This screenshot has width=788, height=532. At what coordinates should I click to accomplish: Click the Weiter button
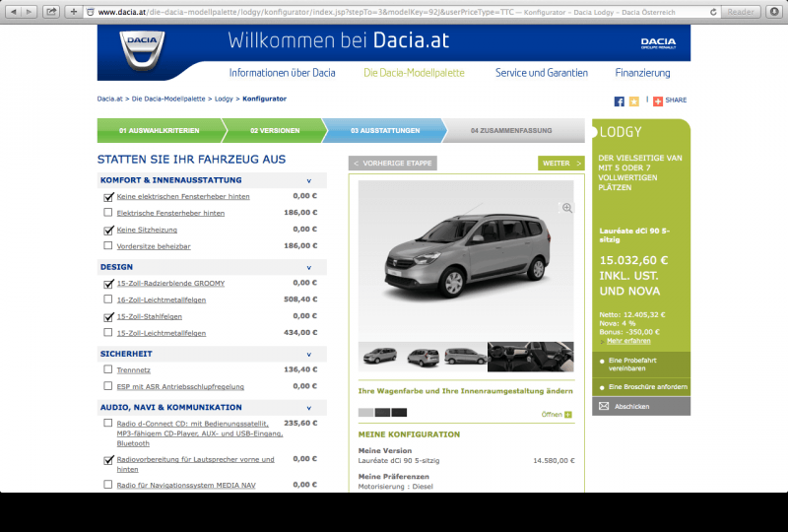click(561, 164)
